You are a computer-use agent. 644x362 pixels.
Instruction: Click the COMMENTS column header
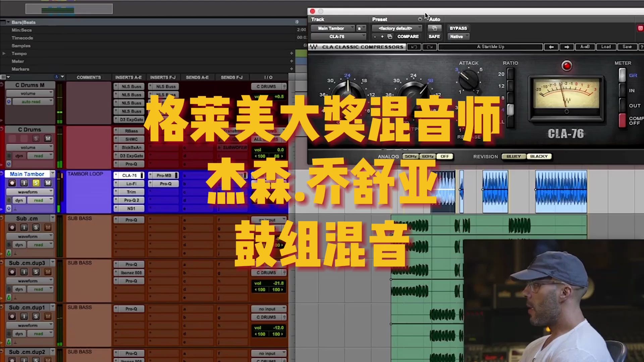coord(89,77)
